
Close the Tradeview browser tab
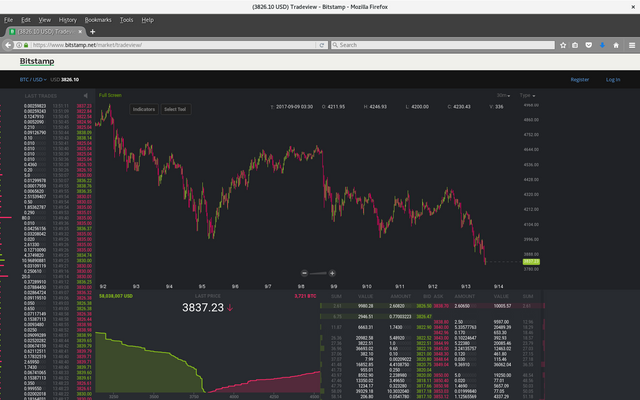[x=80, y=31]
